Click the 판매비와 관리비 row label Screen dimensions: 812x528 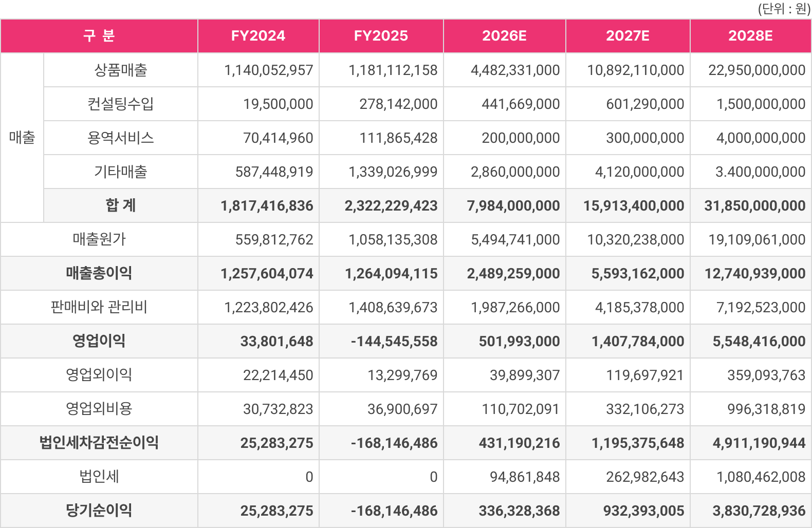[x=99, y=307]
